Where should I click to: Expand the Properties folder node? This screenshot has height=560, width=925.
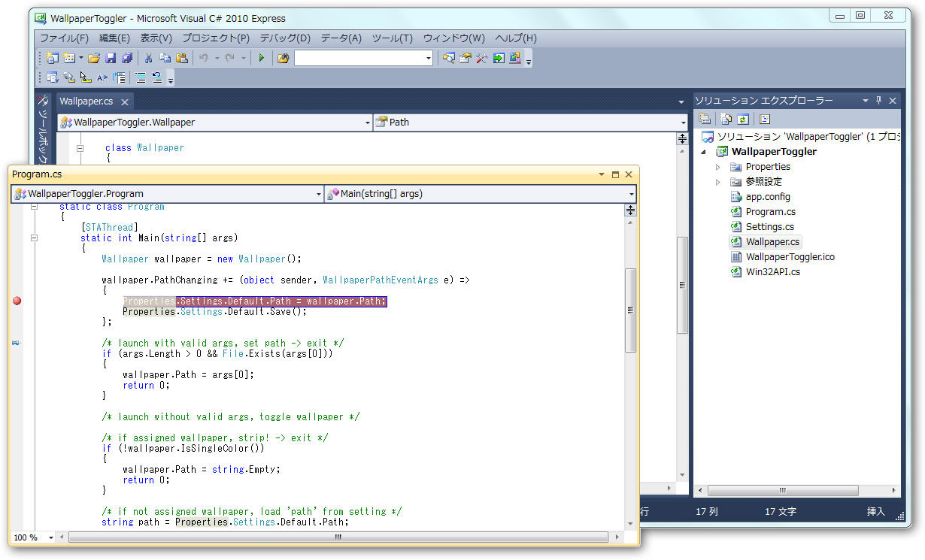[717, 167]
